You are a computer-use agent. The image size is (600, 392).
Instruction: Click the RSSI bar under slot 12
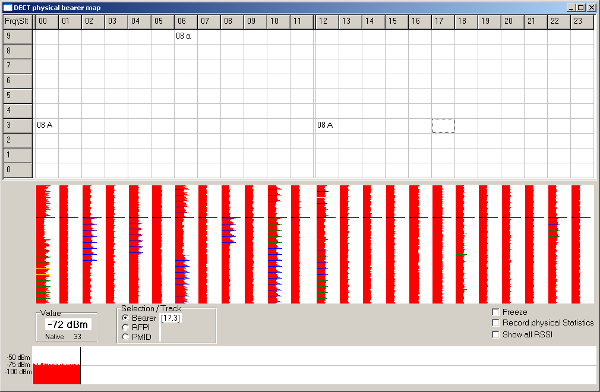click(322, 244)
